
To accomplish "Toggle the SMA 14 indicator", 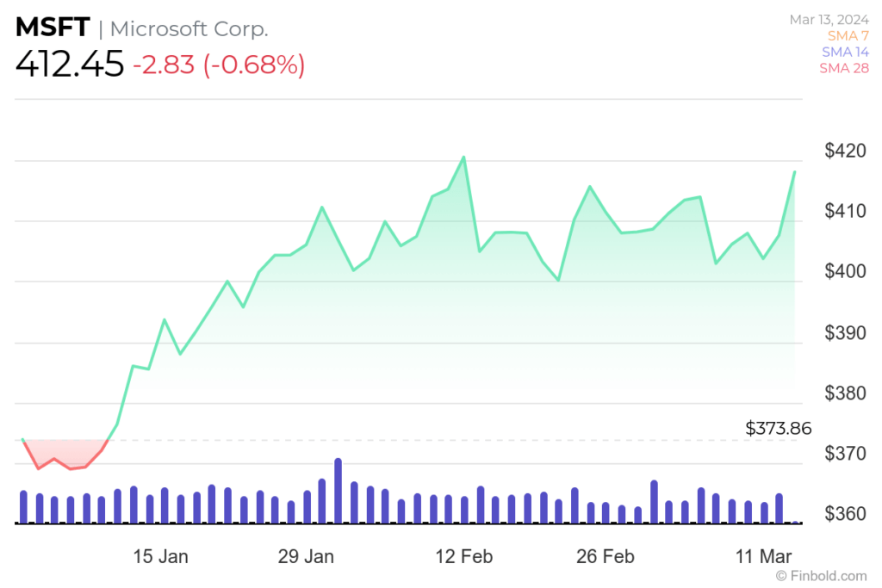I will pos(845,52).
